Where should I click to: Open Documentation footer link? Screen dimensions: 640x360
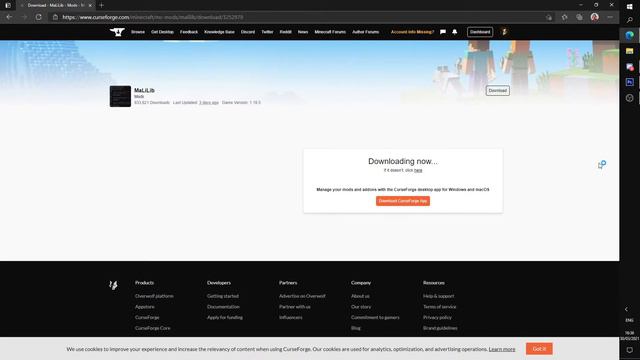pyautogui.click(x=223, y=307)
